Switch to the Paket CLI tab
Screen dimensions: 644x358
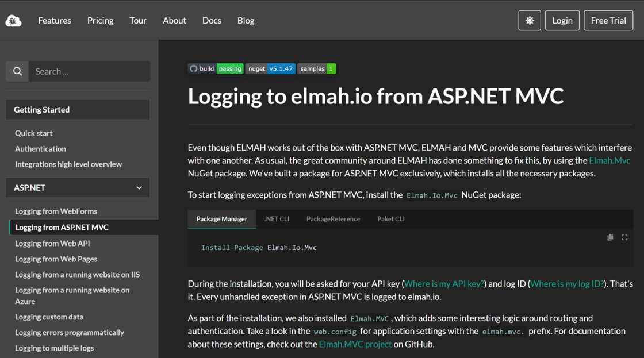click(x=391, y=219)
